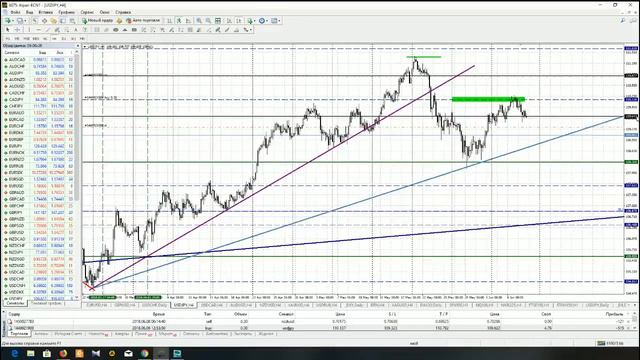Select the buy usdjpy order row

coord(320,328)
